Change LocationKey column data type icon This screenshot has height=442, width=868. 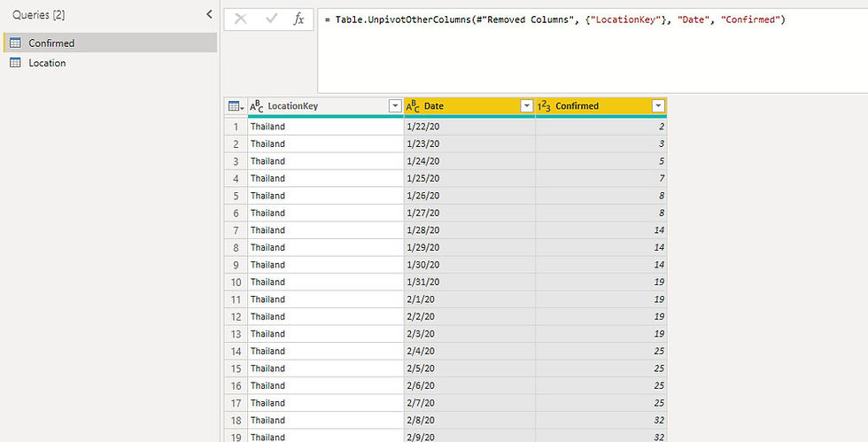click(x=256, y=105)
